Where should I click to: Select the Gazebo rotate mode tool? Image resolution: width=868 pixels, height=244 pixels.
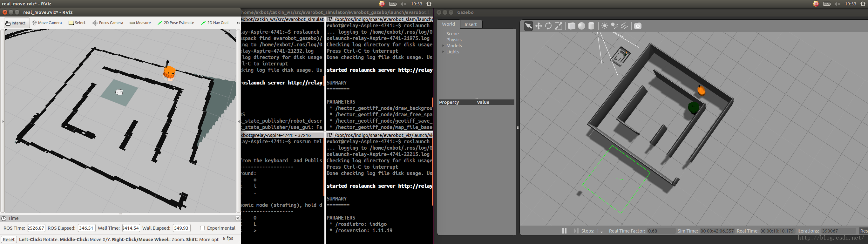[x=548, y=26]
